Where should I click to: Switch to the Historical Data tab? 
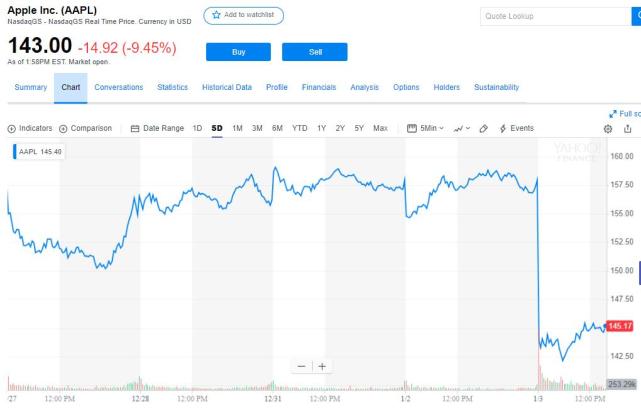point(227,87)
